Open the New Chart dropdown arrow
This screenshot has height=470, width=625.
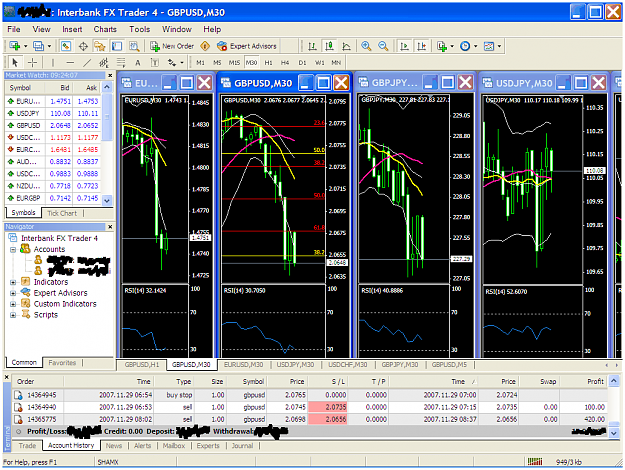click(26, 46)
